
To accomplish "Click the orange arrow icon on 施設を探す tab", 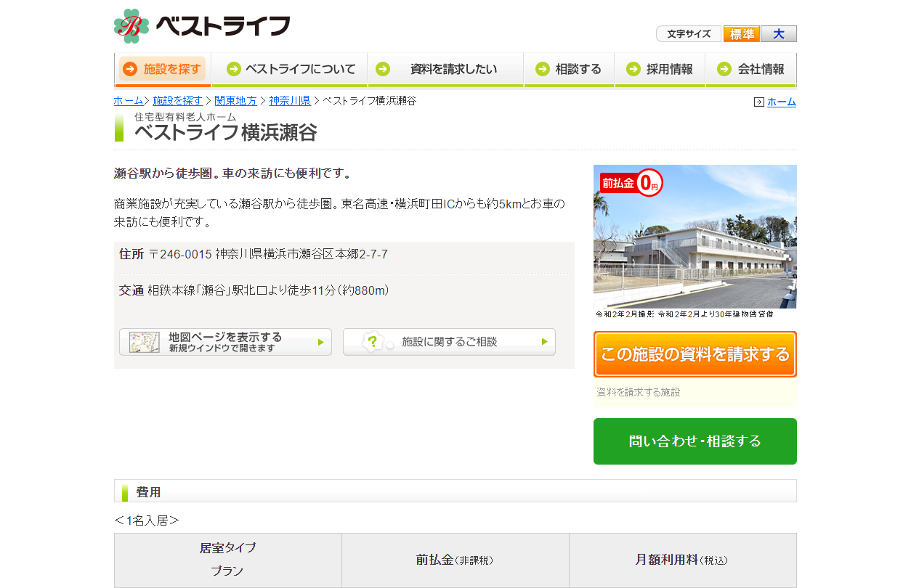I will [130, 69].
